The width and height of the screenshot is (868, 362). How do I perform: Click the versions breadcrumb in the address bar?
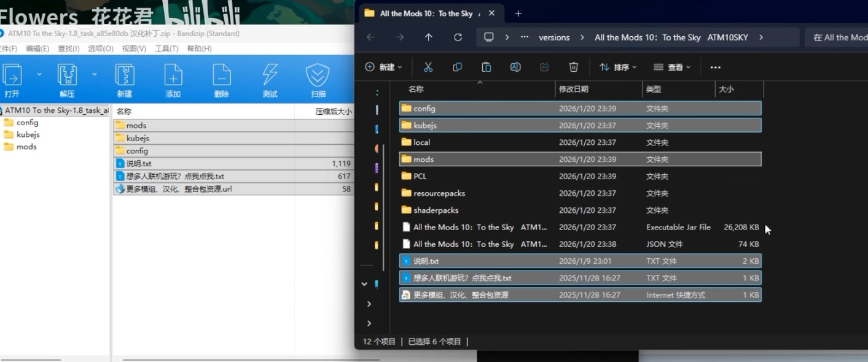553,37
